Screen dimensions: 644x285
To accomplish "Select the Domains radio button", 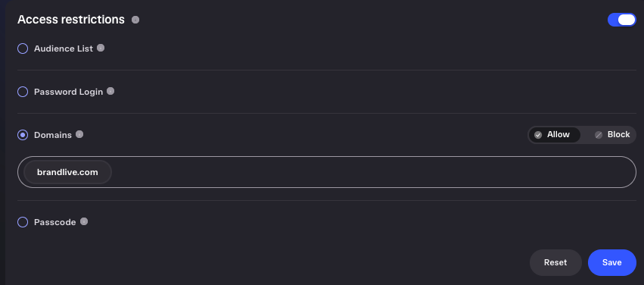I will tap(23, 135).
